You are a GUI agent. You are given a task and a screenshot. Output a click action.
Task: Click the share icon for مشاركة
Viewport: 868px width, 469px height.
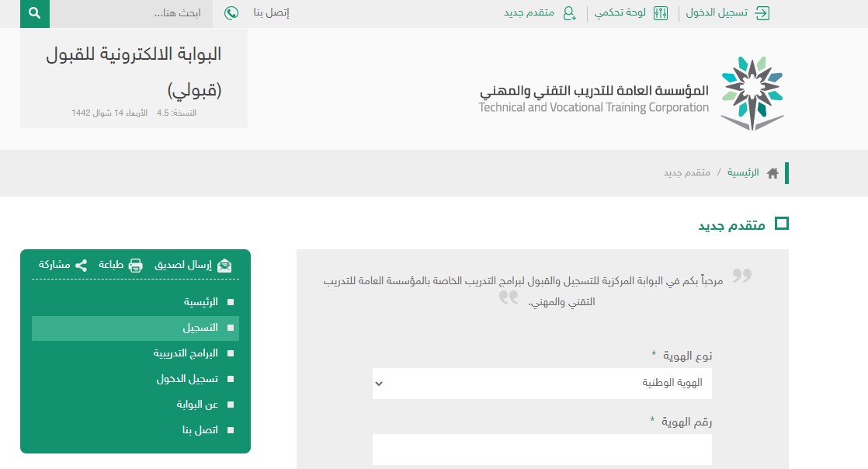point(81,266)
